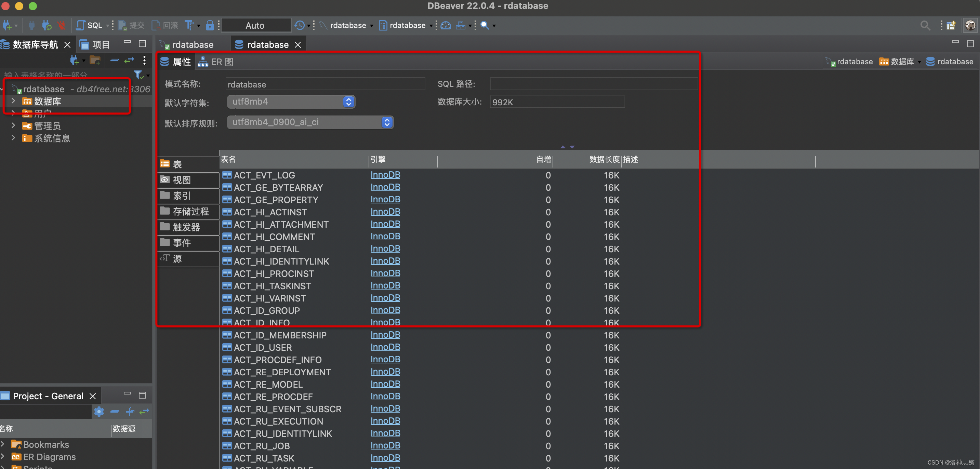Select the rdatabase connection in navigator tree
The image size is (980, 469).
44,89
